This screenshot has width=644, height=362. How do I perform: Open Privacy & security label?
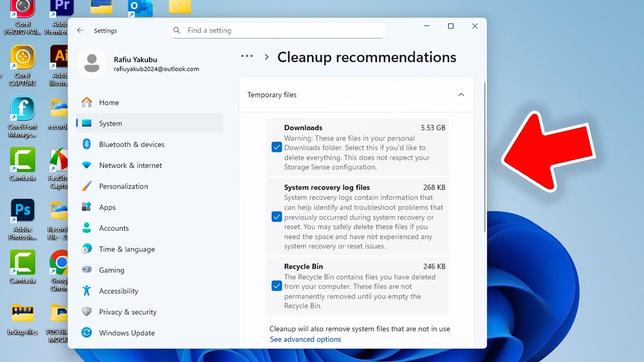point(128,312)
